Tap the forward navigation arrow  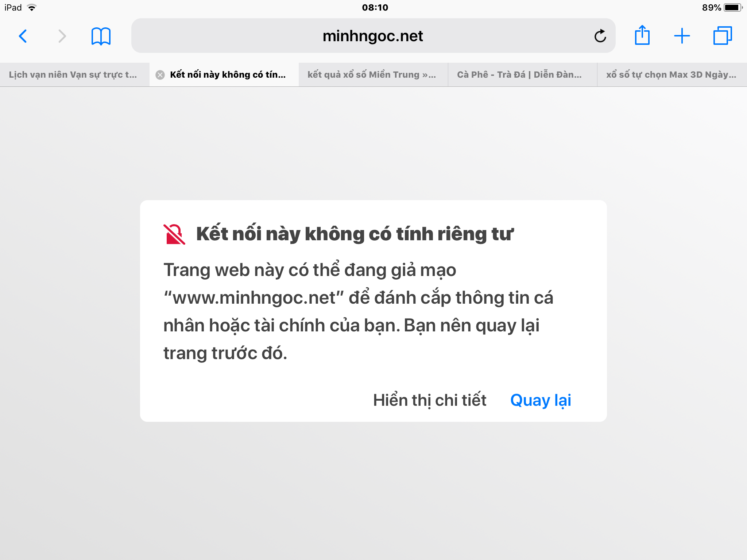click(62, 36)
